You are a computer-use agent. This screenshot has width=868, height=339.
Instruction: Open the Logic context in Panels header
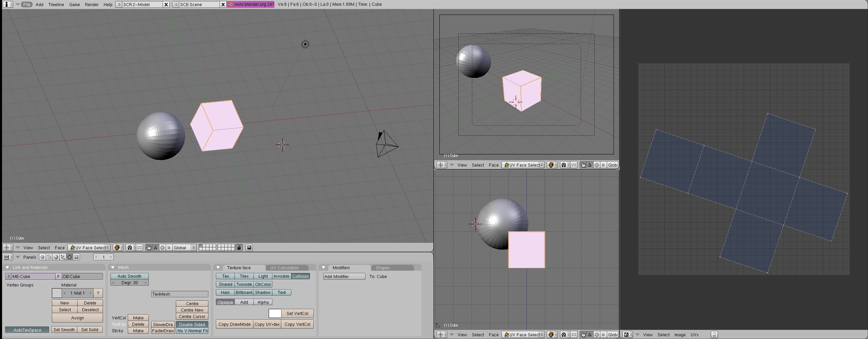pyautogui.click(x=42, y=257)
